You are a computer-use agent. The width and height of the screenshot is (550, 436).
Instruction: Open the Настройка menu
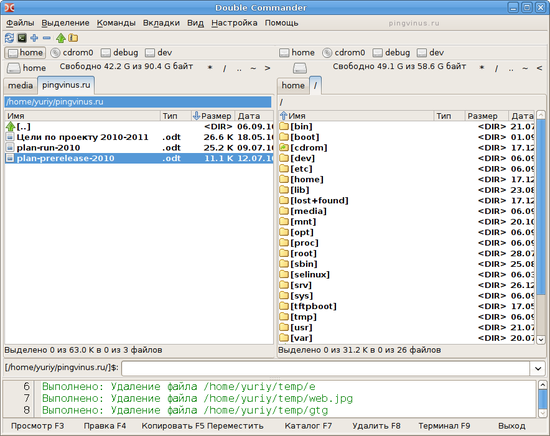[x=234, y=23]
